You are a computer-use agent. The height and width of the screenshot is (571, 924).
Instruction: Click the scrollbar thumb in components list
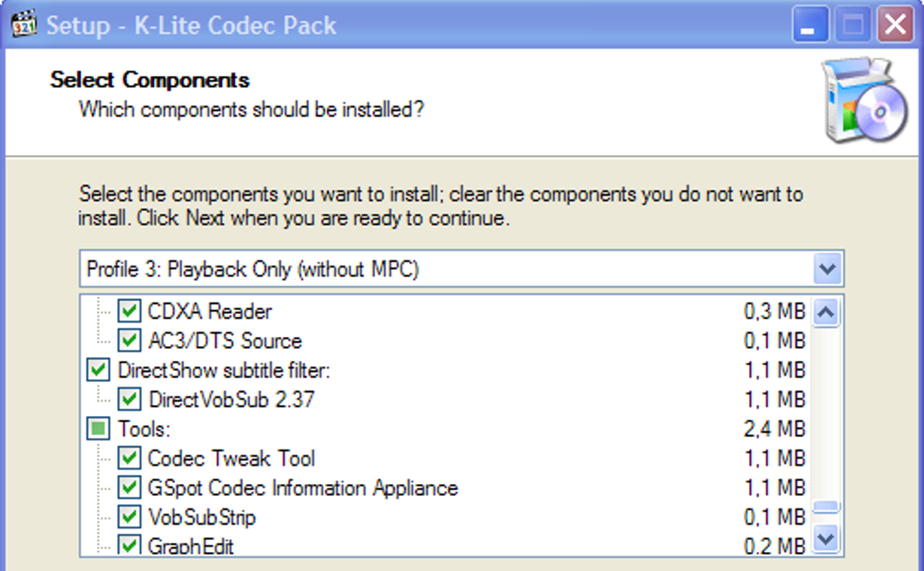tap(826, 508)
